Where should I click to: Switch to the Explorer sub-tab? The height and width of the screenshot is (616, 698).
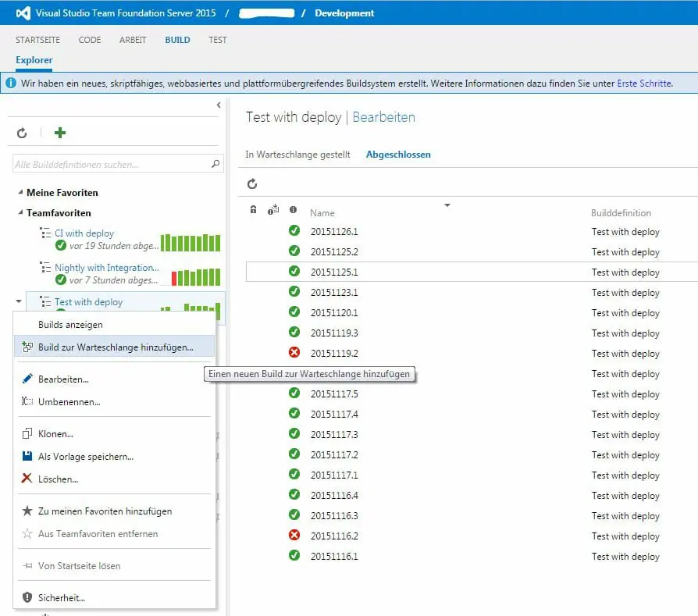point(34,59)
